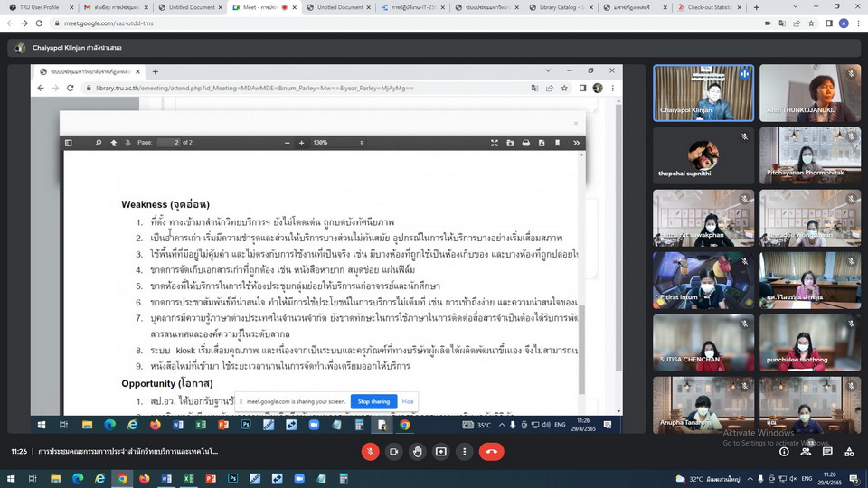Raise hand in the meeting

[x=418, y=452]
